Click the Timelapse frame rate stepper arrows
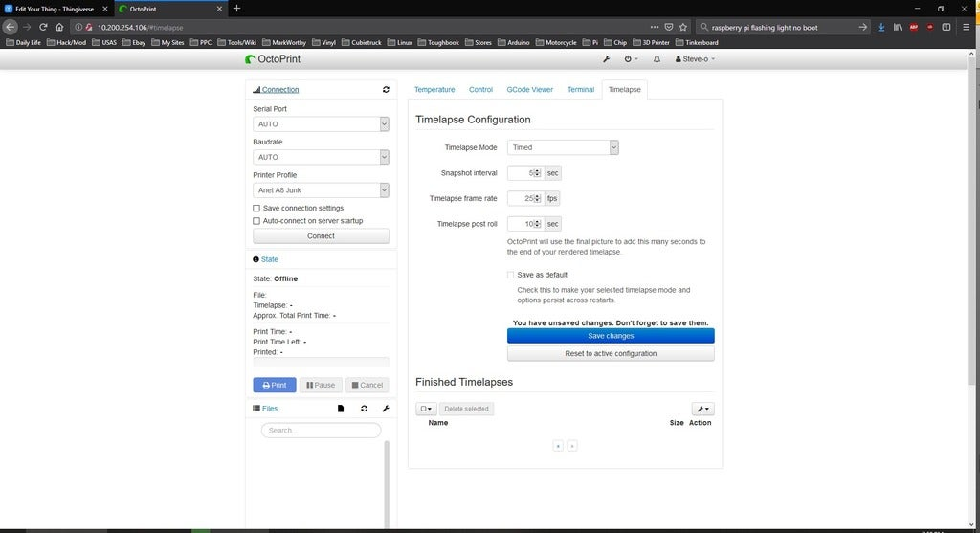Viewport: 980px width, 533px height. pos(537,199)
